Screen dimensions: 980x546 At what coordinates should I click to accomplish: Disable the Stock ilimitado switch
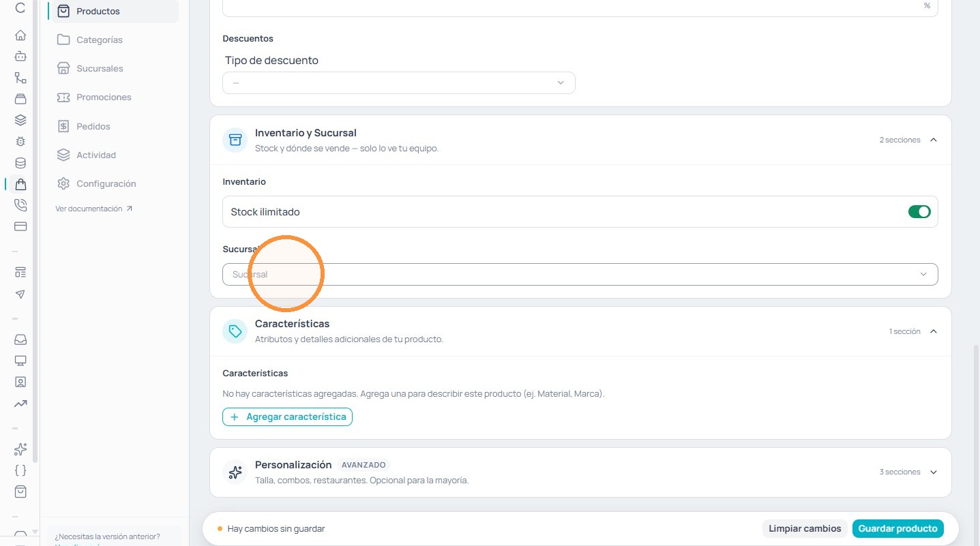[x=919, y=212]
